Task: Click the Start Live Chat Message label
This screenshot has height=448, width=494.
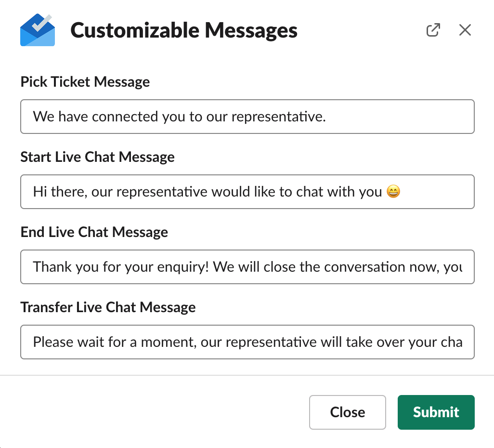Action: coord(97,157)
